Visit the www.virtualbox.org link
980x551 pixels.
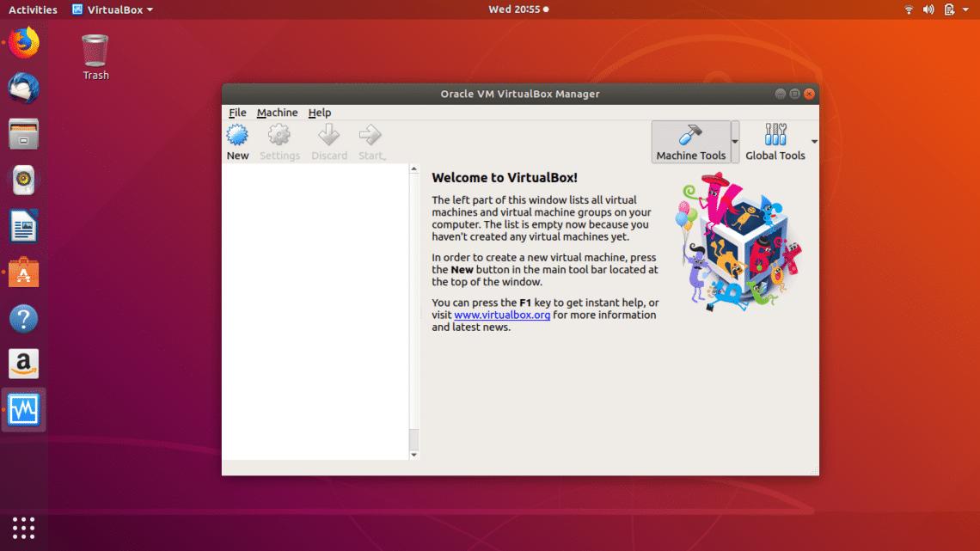501,315
